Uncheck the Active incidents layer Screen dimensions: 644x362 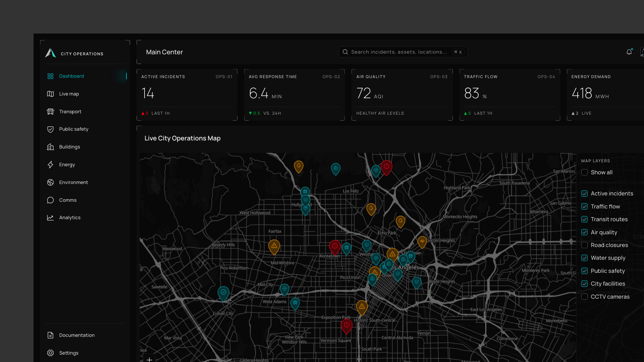[584, 193]
